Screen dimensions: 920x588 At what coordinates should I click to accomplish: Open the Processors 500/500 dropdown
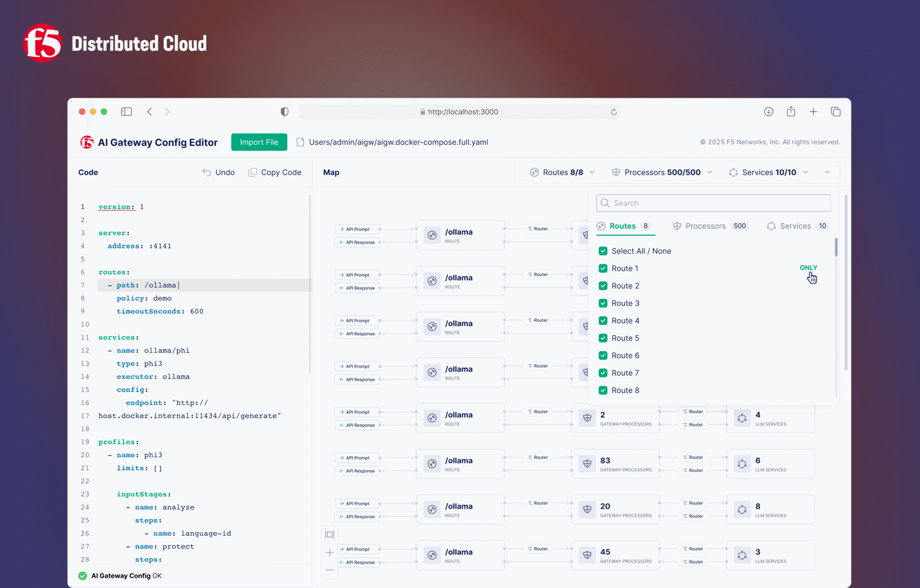click(x=662, y=172)
